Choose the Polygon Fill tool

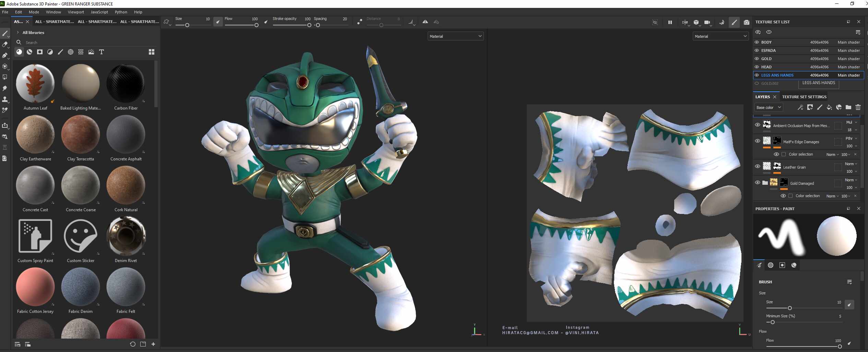point(5,77)
